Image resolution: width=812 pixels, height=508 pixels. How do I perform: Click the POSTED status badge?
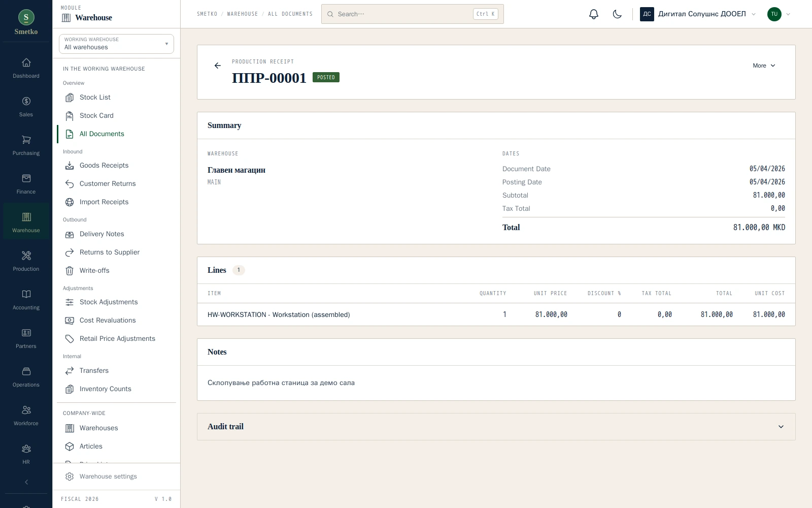pyautogui.click(x=326, y=78)
